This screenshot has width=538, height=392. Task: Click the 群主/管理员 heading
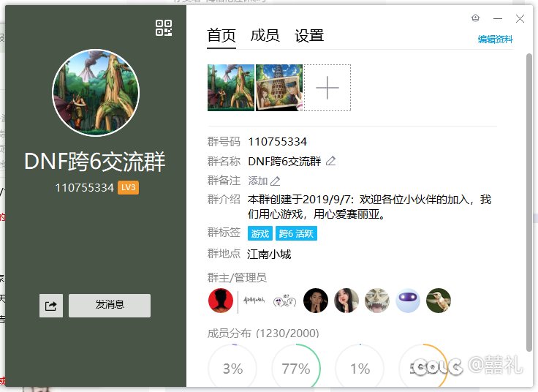click(x=237, y=277)
